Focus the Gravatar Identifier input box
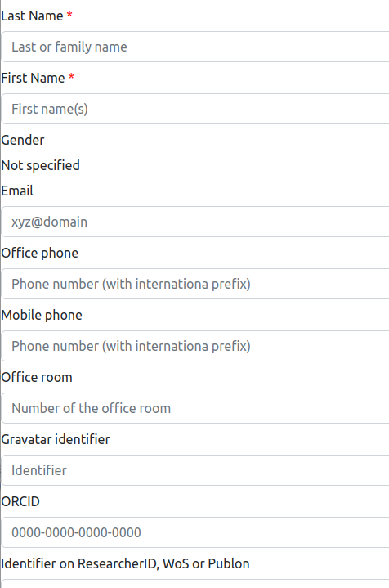 195,470
